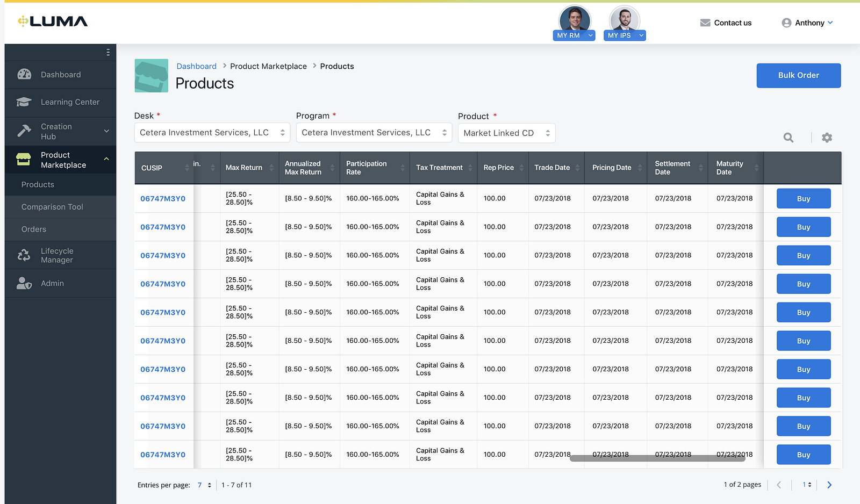Screen dimensions: 860x504
Task: Click the Dashboard gauge icon in sidebar
Action: tap(24, 75)
